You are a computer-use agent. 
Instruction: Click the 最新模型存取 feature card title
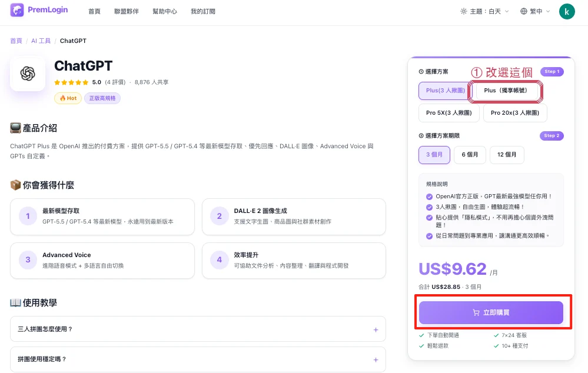pyautogui.click(x=61, y=211)
